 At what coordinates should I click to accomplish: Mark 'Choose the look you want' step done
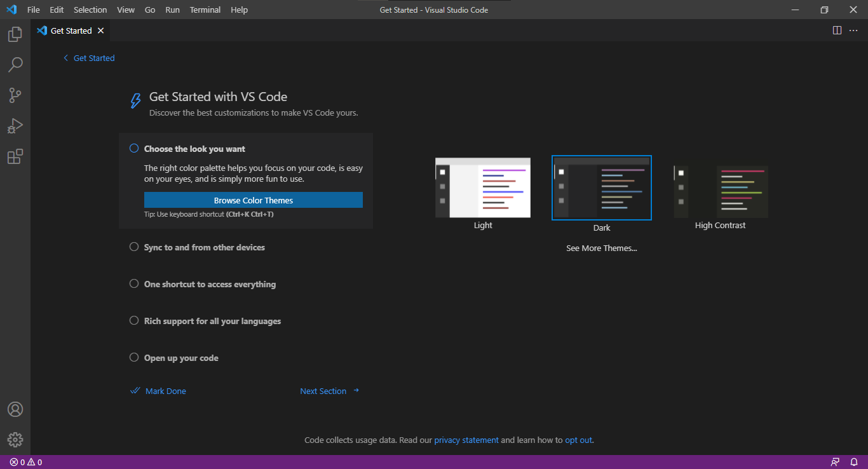click(x=134, y=149)
